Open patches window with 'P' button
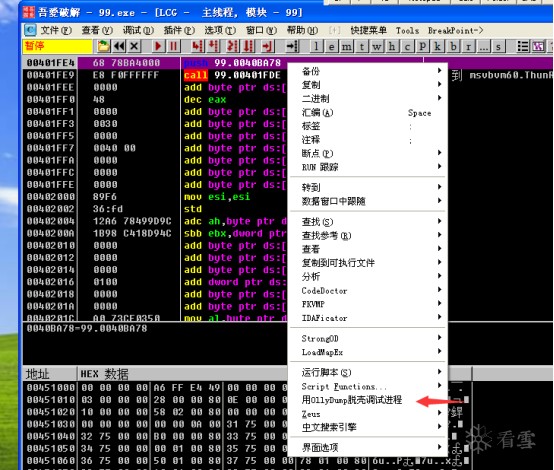Screen dimensions: 554x470 point(422,46)
